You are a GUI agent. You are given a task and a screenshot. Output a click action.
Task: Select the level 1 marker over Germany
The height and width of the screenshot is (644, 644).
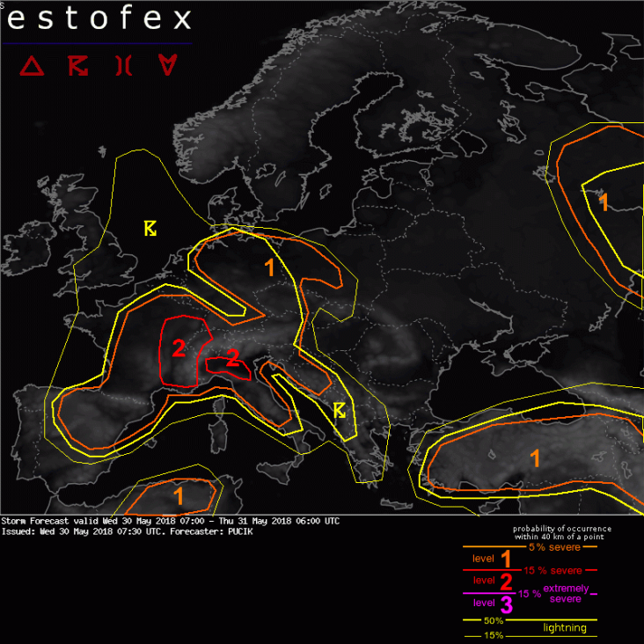269,268
